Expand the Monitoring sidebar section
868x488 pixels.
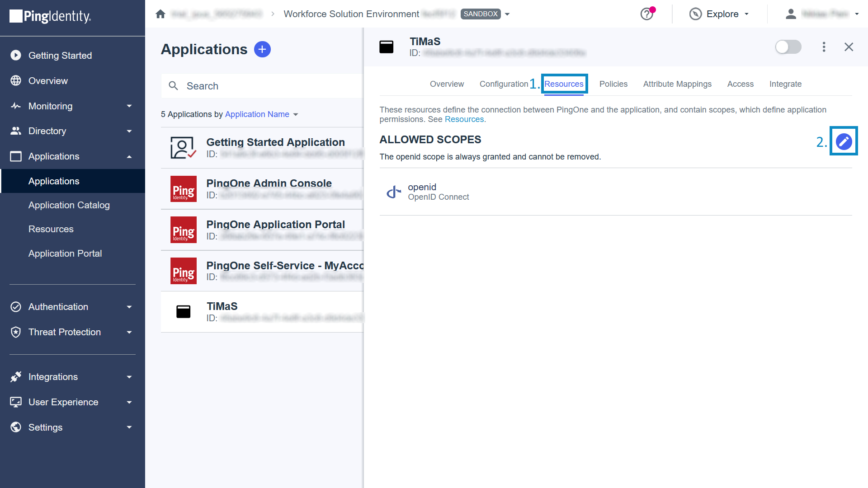point(129,106)
